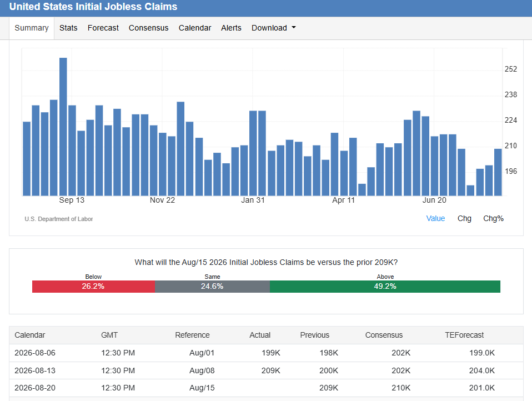This screenshot has width=532, height=401.
Task: Switch the chart to Value view
Action: (x=435, y=218)
